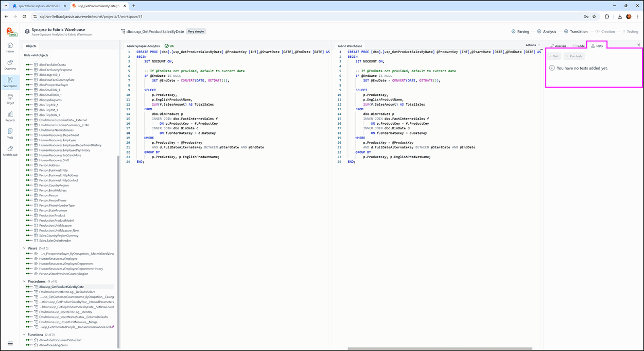
Task: Select Production.ProductModel table
Action: point(56,221)
